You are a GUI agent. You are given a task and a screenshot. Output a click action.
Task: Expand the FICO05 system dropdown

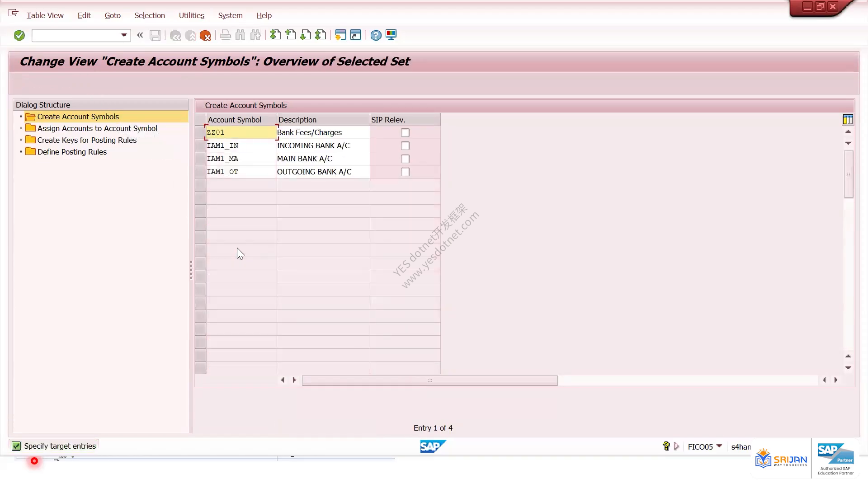(719, 446)
